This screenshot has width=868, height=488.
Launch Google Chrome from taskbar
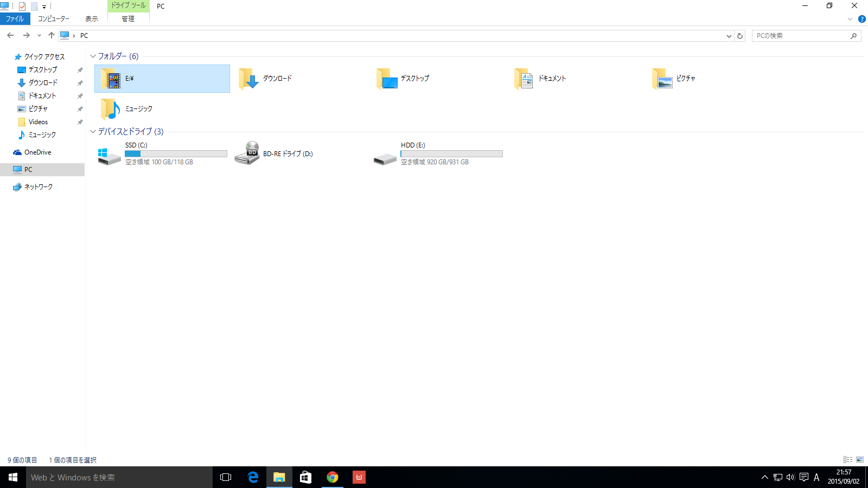point(333,477)
